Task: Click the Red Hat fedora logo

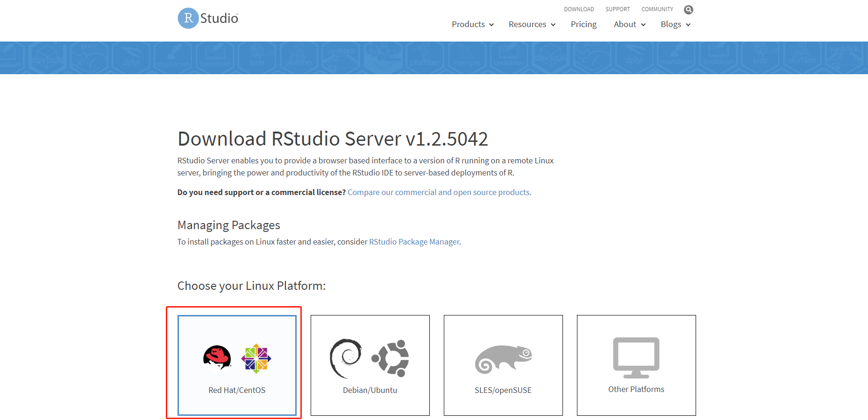Action: coord(217,357)
